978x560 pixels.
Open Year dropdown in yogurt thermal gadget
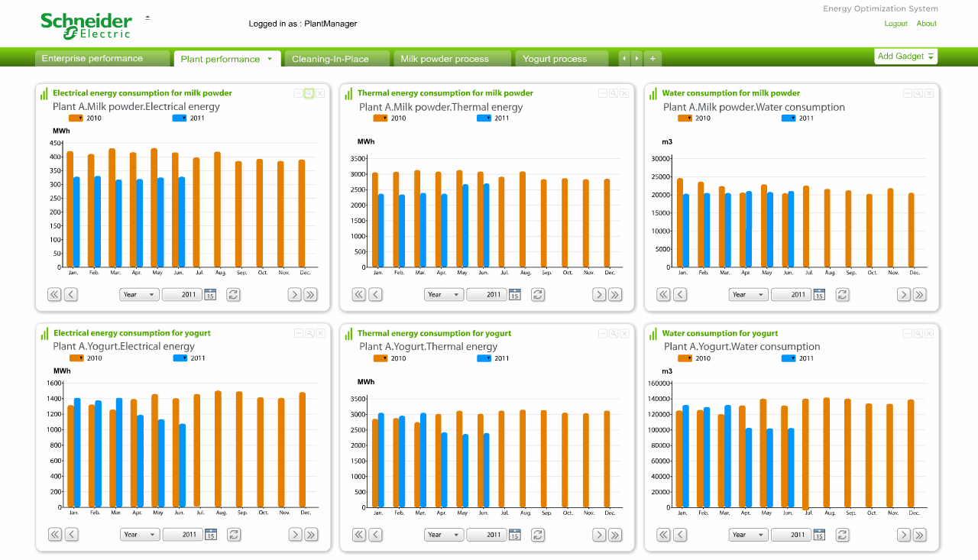(x=444, y=534)
